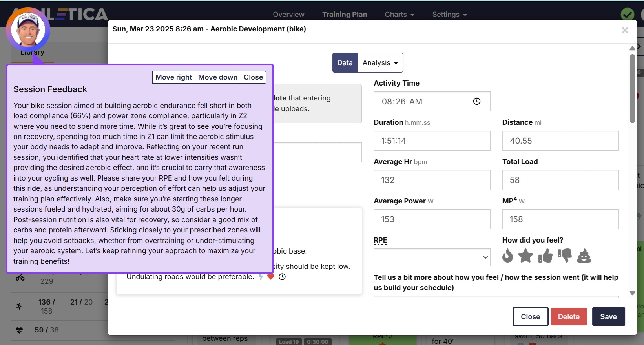
Task: Open the Charts menu
Action: pyautogui.click(x=399, y=15)
